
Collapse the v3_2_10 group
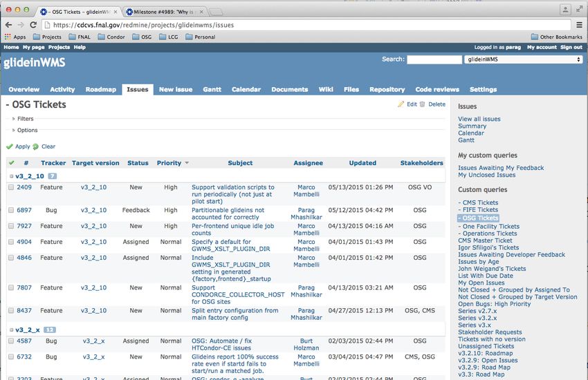pyautogui.click(x=12, y=176)
